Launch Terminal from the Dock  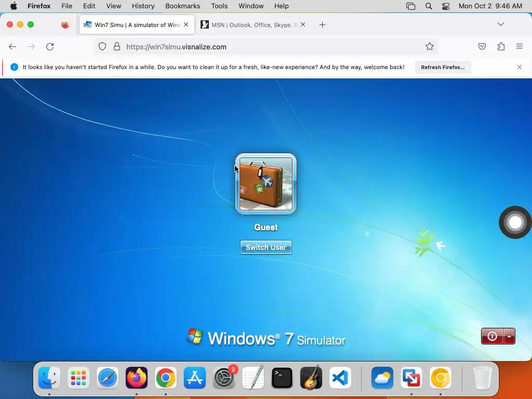[x=282, y=378]
